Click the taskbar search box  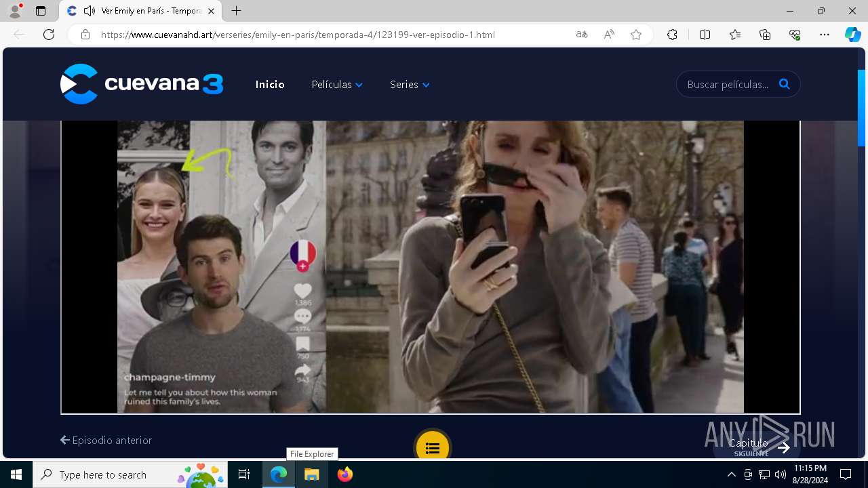[x=131, y=474]
